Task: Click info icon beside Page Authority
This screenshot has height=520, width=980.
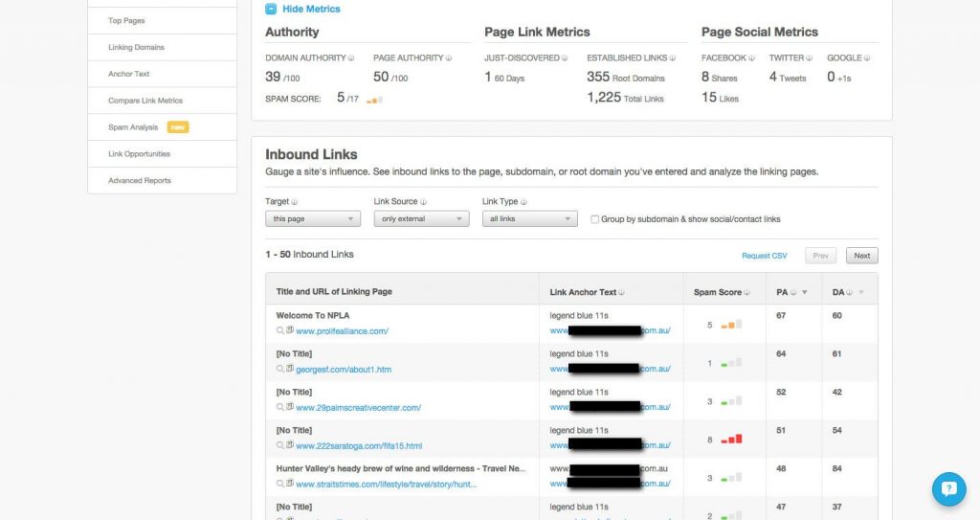Action: pyautogui.click(x=448, y=58)
